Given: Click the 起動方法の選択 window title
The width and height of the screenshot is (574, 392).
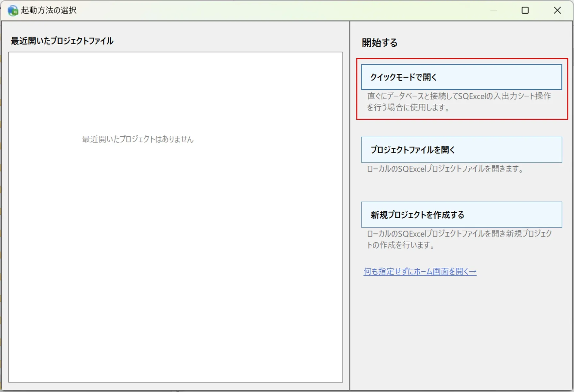Looking at the screenshot, I should click(x=49, y=10).
